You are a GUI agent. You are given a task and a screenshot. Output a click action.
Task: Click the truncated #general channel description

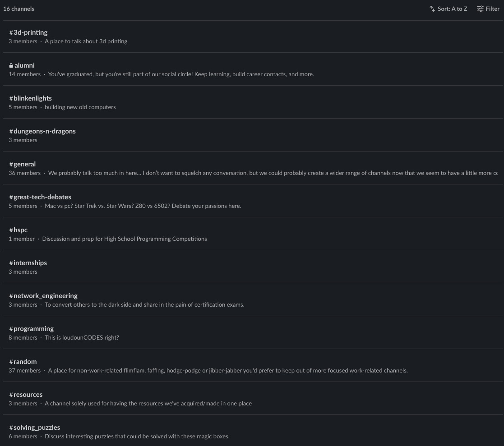tap(273, 173)
